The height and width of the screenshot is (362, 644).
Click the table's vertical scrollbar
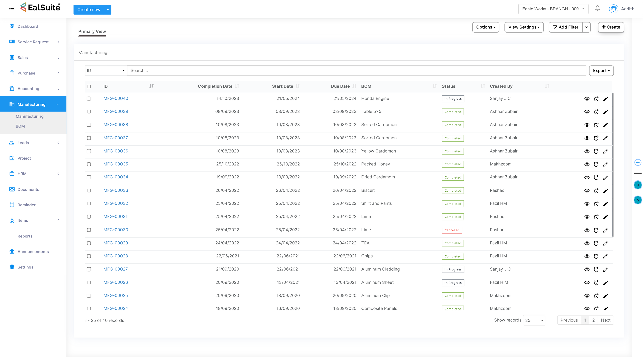(x=613, y=165)
